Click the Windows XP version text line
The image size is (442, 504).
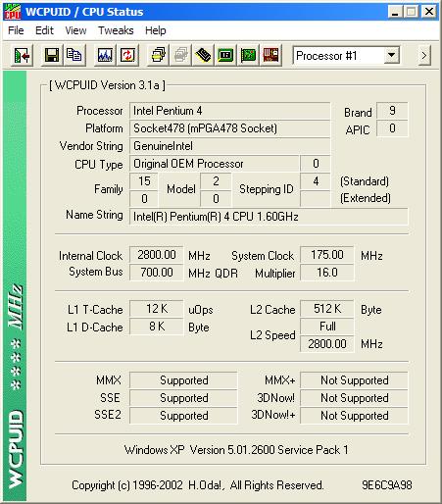236,450
